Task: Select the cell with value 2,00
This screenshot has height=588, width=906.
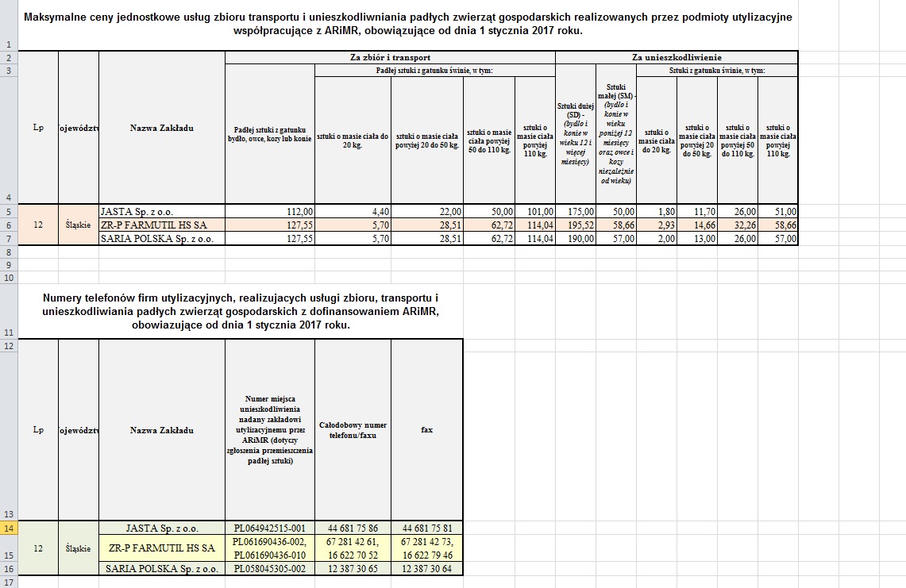Action: click(x=657, y=238)
